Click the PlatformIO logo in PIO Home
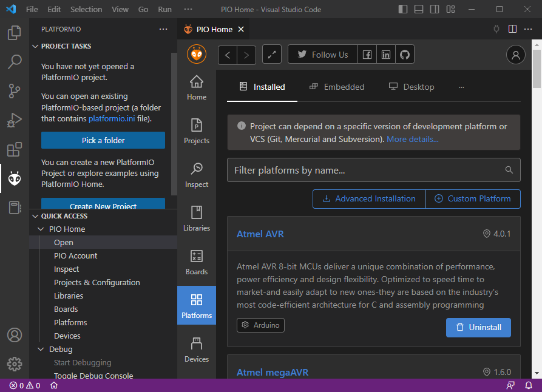 (197, 54)
